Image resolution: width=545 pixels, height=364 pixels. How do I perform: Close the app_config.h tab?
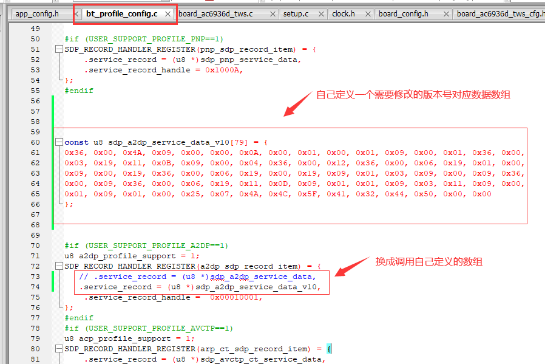click(77, 14)
